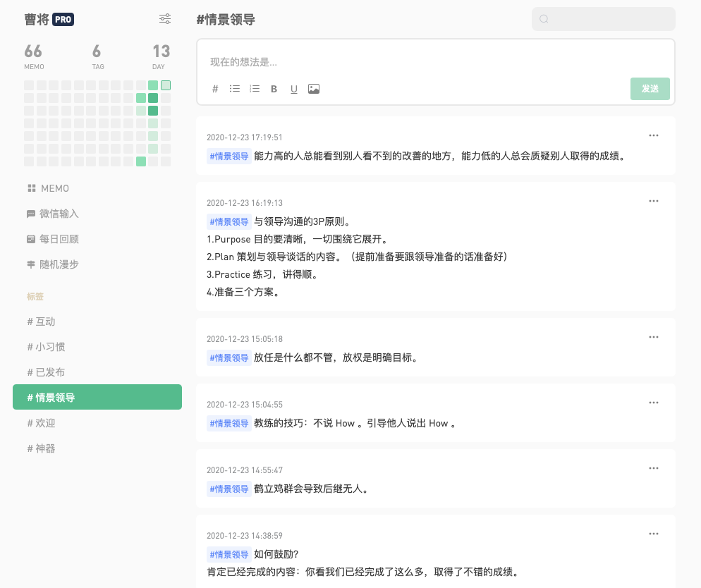Open 微信输入 in the sidebar
Screen dimensions: 701x588
tap(53, 214)
